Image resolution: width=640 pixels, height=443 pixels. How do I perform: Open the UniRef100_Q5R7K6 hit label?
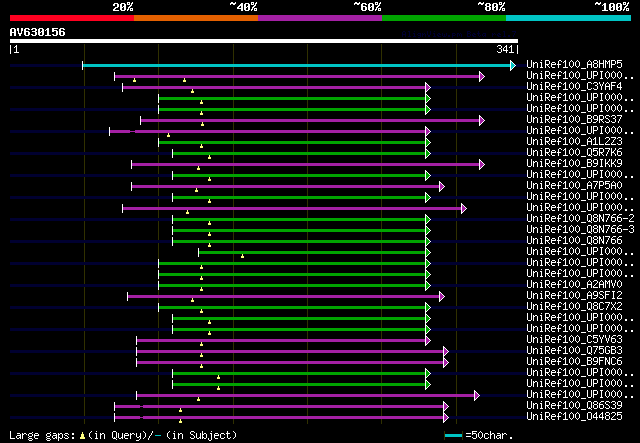click(574, 153)
